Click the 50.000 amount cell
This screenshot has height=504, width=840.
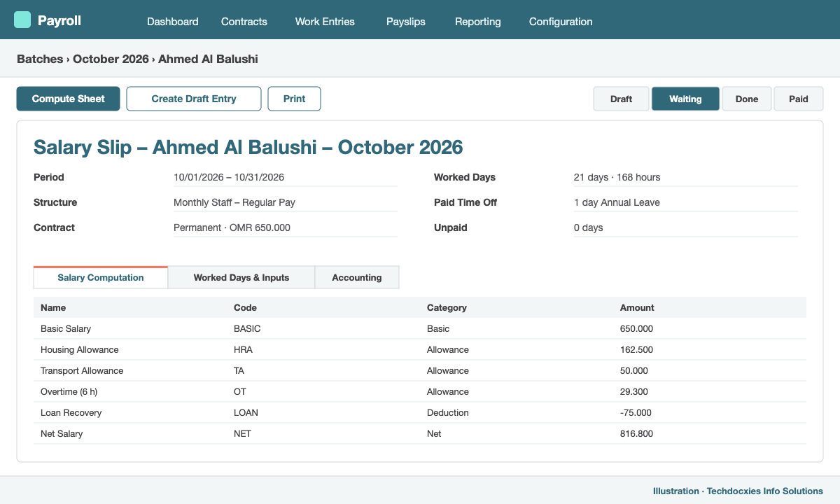point(634,370)
